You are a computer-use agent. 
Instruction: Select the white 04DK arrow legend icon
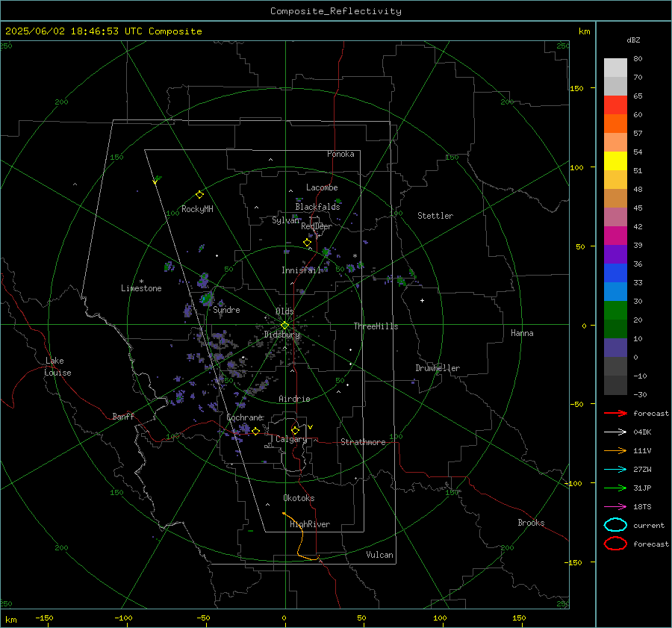[x=615, y=432]
